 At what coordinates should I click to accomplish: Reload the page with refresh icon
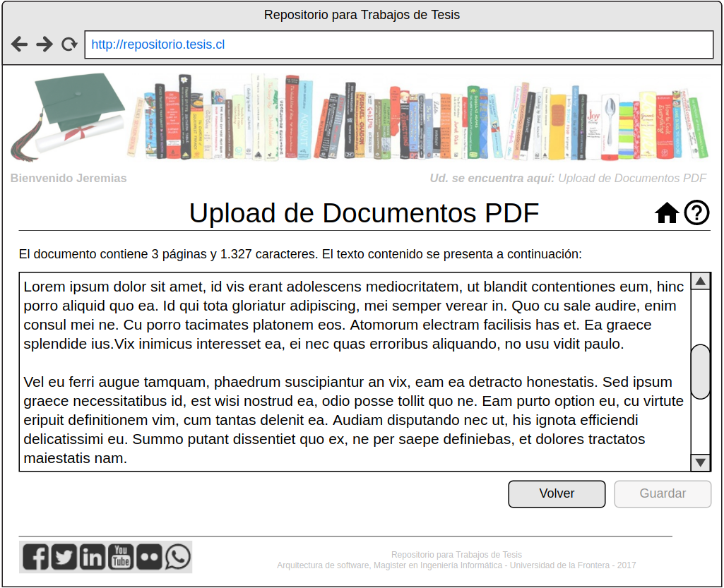69,44
